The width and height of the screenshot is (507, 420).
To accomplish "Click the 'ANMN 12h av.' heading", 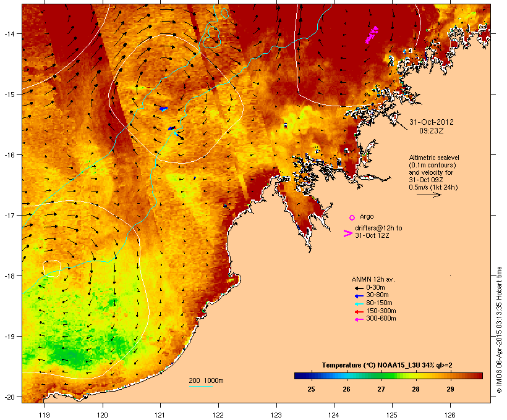I will 373,279.
